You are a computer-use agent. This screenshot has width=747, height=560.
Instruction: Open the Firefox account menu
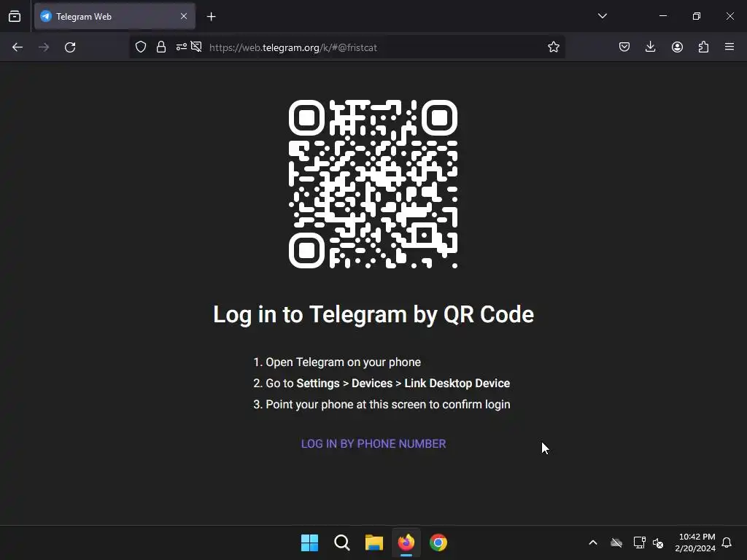tap(677, 47)
